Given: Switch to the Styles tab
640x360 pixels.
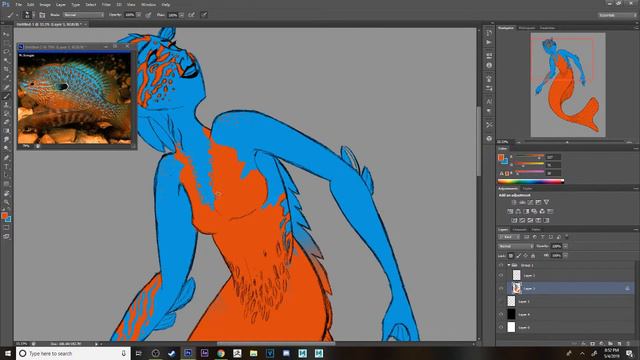Looking at the screenshot, I should point(528,189).
